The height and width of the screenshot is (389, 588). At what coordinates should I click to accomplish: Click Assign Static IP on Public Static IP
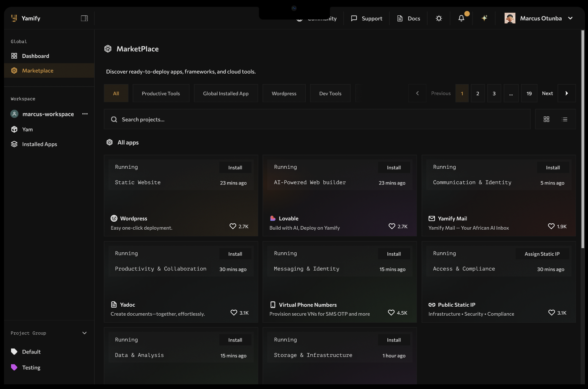542,254
